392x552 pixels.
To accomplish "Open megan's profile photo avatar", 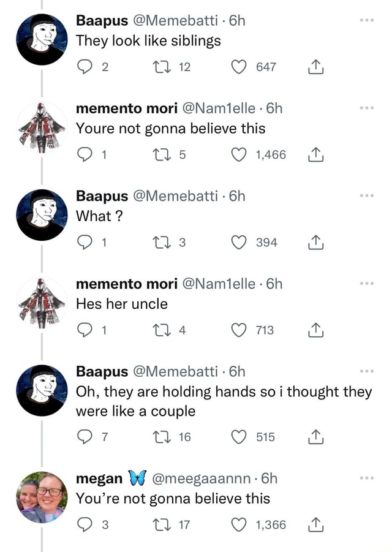I will coord(42,497).
